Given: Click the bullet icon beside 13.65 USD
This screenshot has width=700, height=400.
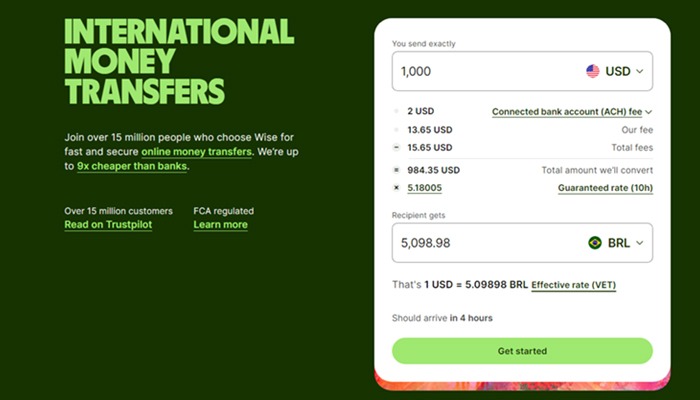Looking at the screenshot, I should point(396,130).
